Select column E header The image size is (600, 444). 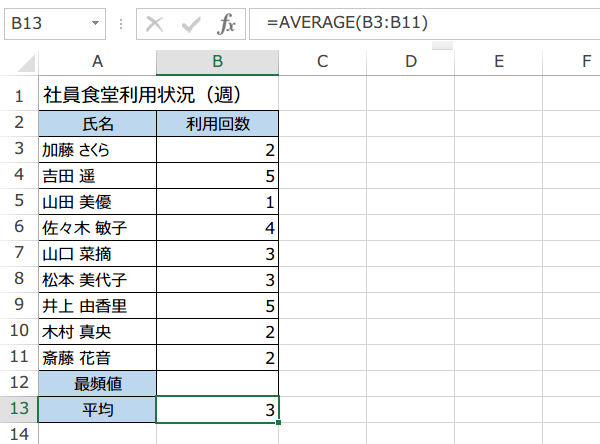pyautogui.click(x=499, y=62)
